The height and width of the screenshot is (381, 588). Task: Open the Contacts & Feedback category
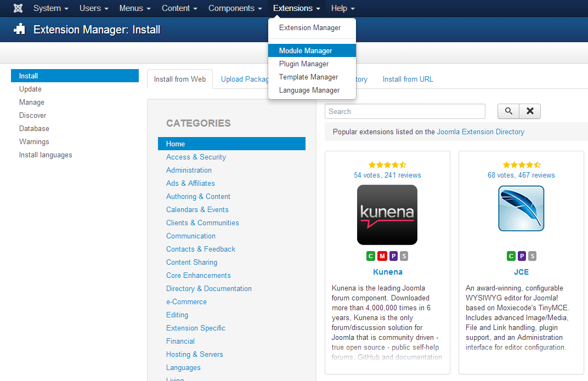[x=201, y=249]
